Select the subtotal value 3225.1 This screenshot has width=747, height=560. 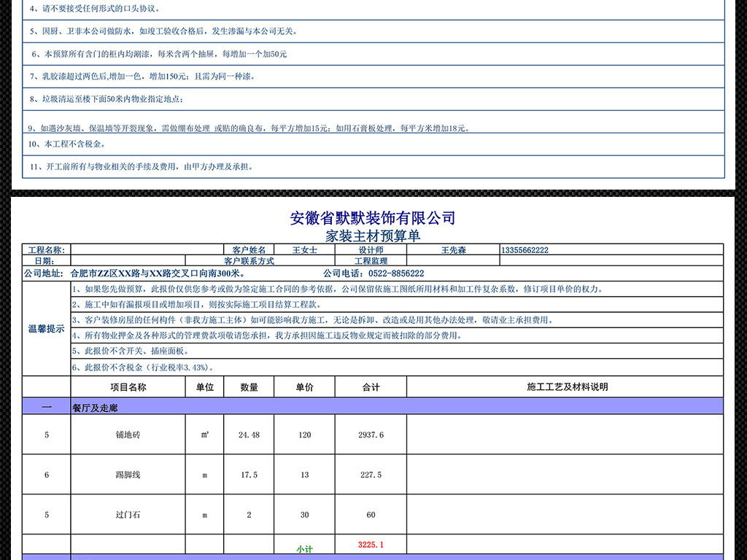371,543
